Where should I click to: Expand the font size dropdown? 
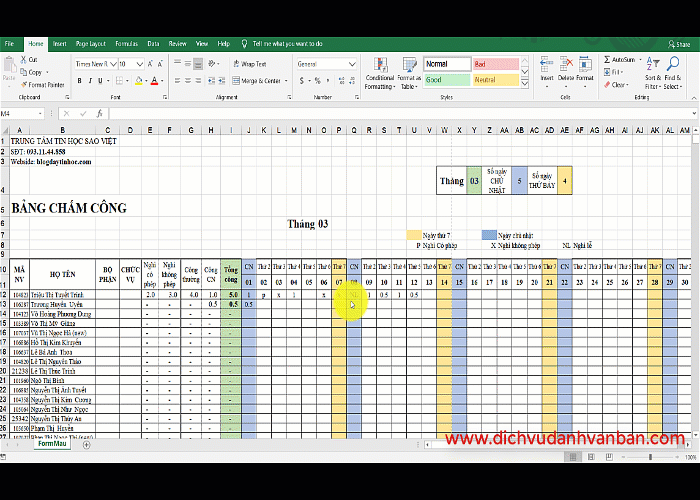[x=139, y=64]
